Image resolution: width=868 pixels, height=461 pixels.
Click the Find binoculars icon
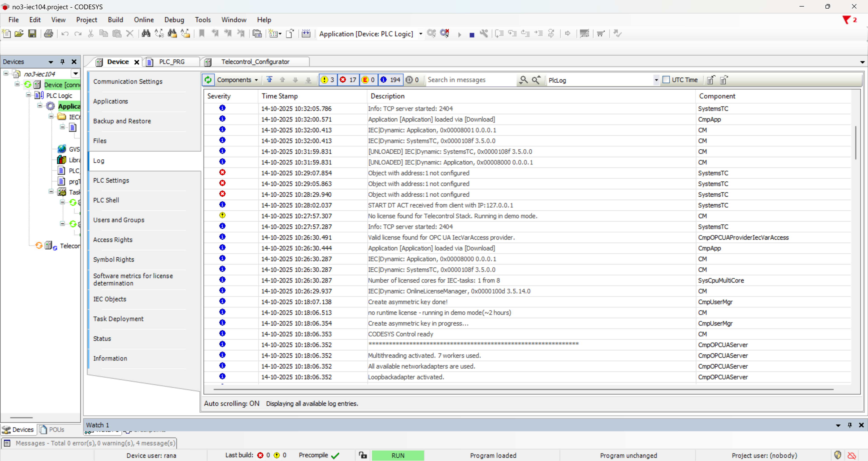[x=146, y=34]
